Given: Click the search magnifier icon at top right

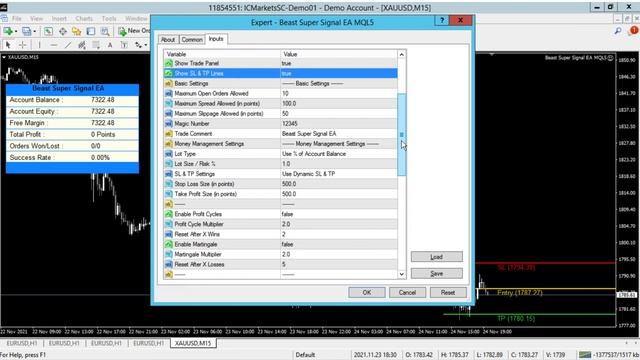Looking at the screenshot, I should click(618, 31).
